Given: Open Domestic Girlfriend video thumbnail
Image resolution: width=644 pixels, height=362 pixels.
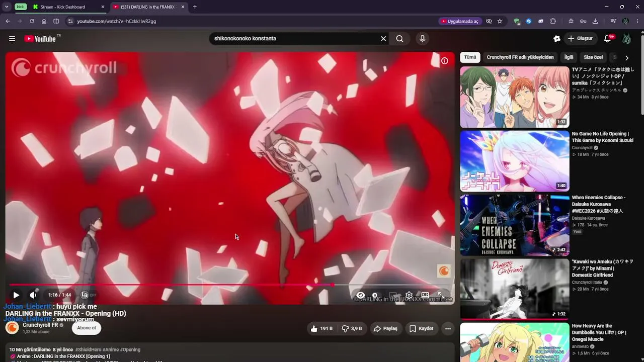Looking at the screenshot, I should (514, 289).
